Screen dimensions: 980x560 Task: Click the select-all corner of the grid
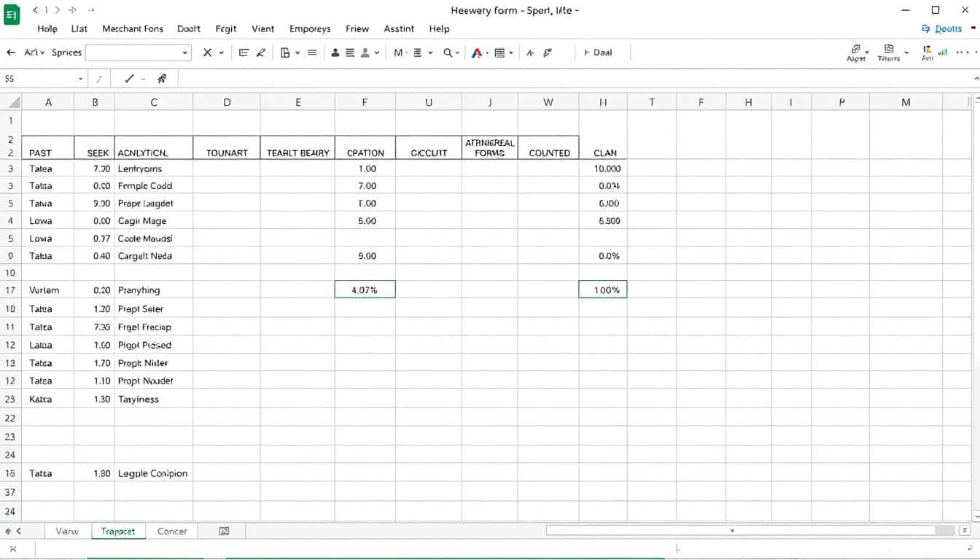(x=11, y=102)
